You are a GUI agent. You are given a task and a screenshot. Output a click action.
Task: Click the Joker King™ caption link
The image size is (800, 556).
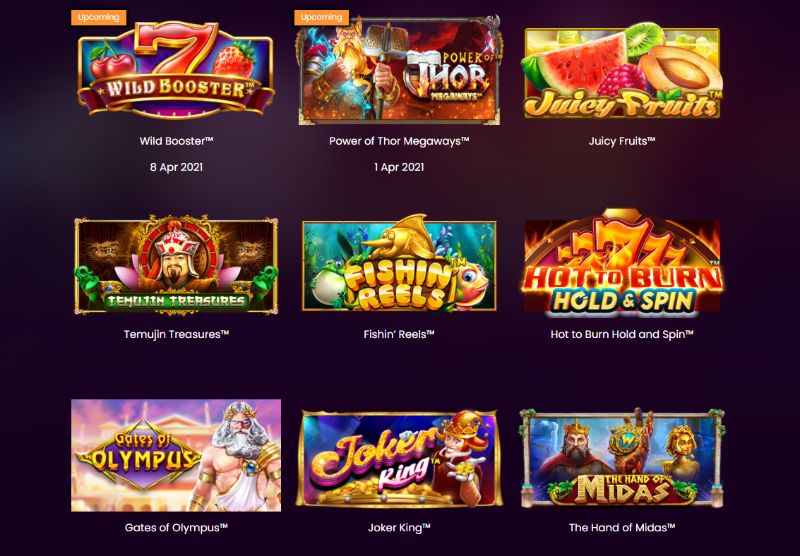[x=399, y=528]
